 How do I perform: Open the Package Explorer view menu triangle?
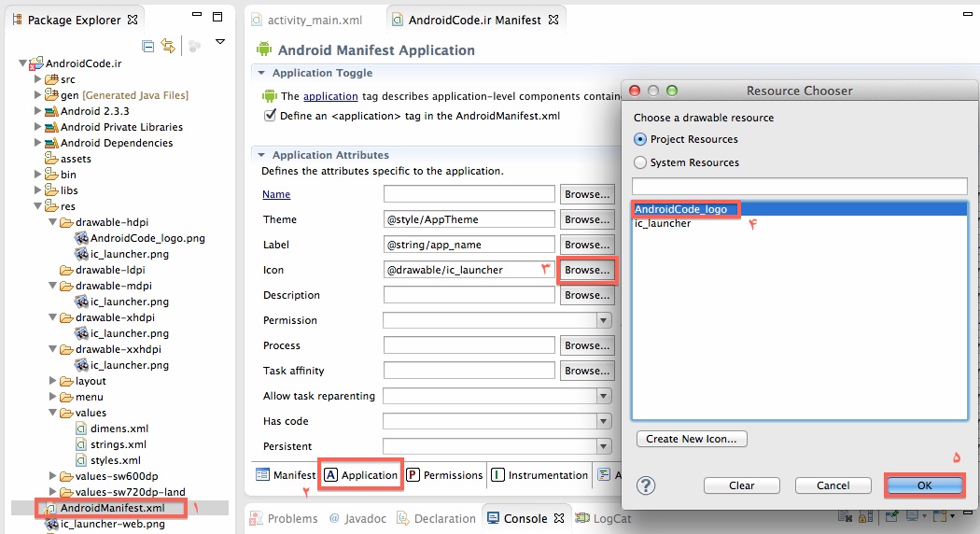(x=220, y=42)
